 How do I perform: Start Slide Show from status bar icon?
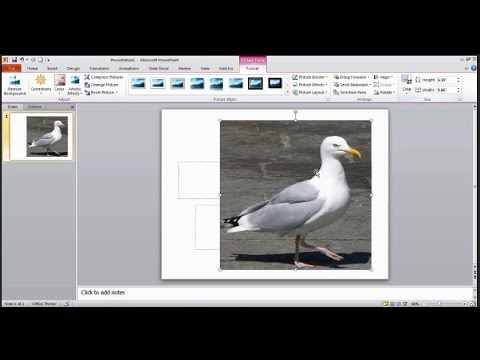(405, 304)
